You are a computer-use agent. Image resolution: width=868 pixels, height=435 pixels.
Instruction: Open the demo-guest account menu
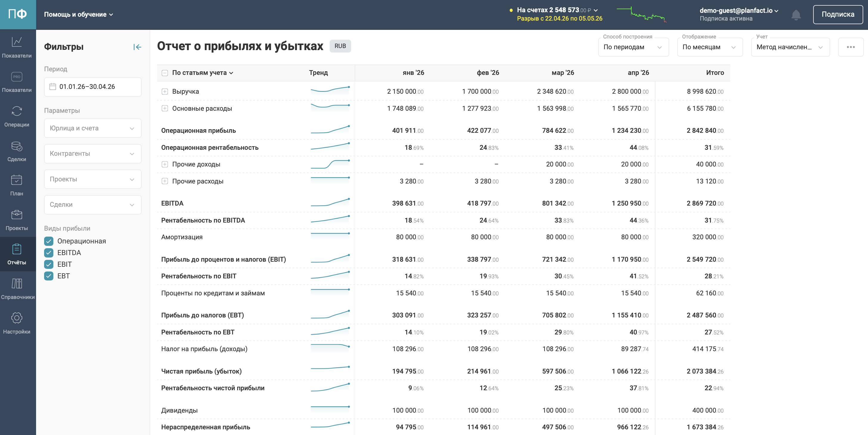click(x=739, y=11)
